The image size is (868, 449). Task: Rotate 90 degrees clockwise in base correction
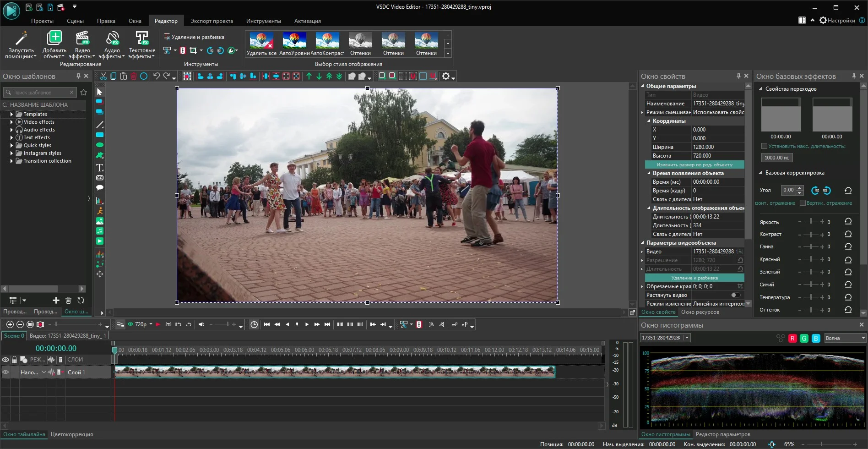[815, 190]
